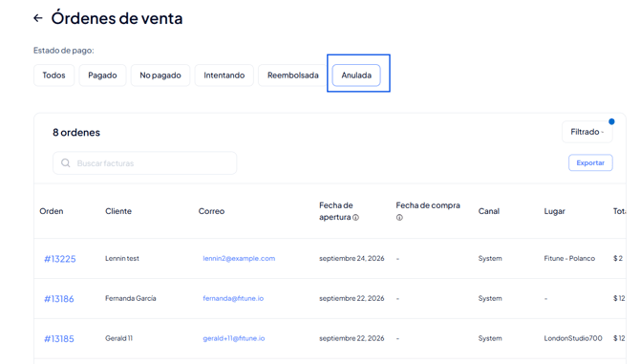This screenshot has height=364, width=640.
Task: Click LondonStudio700 location cell
Action: pos(573,338)
